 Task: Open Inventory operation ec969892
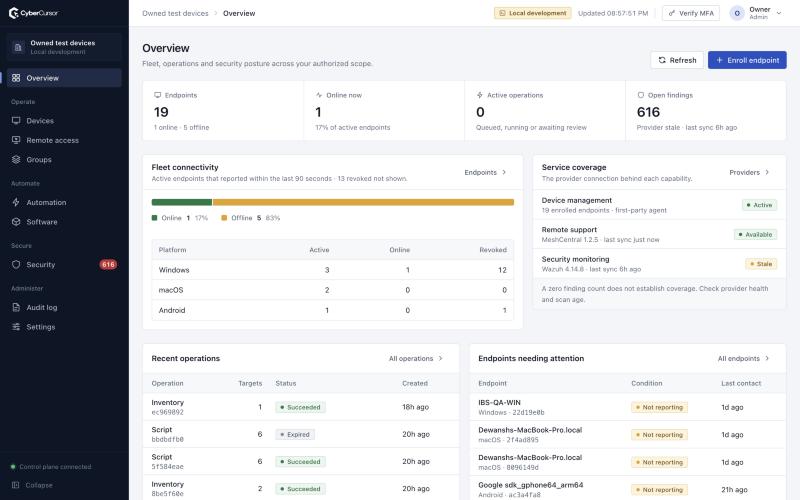pyautogui.click(x=301, y=407)
